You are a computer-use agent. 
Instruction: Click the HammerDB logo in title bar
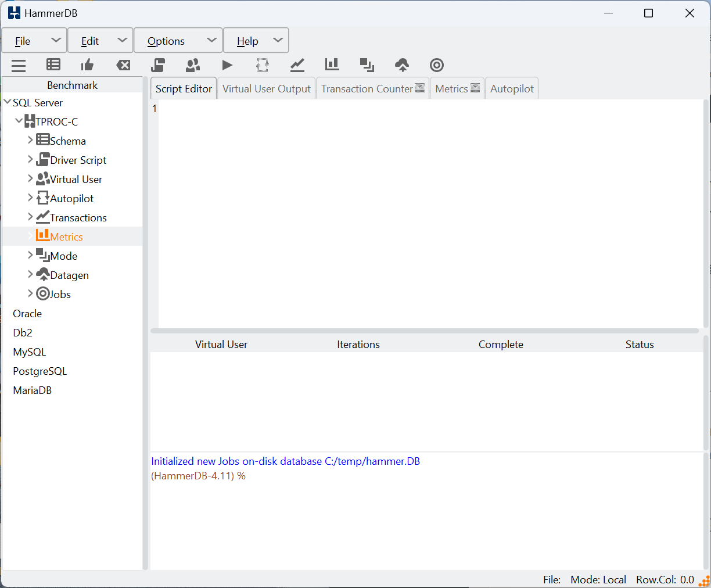pos(14,13)
